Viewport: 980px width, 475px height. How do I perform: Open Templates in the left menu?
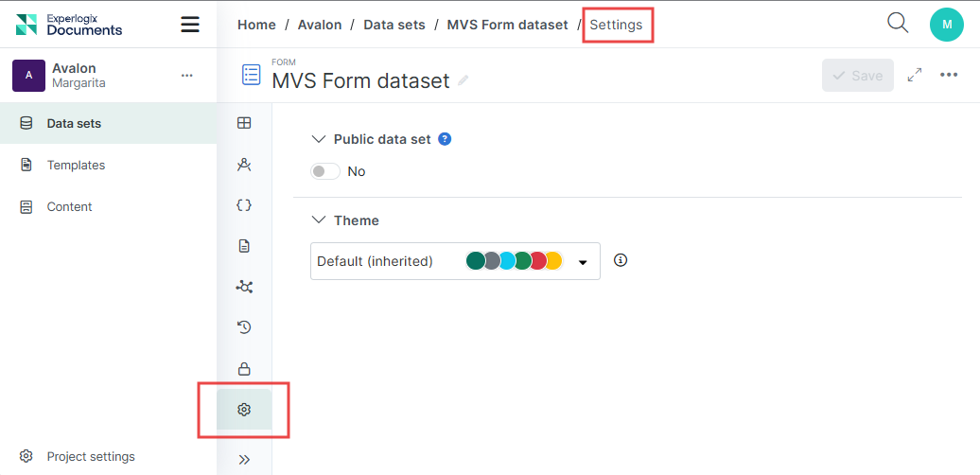click(x=76, y=165)
